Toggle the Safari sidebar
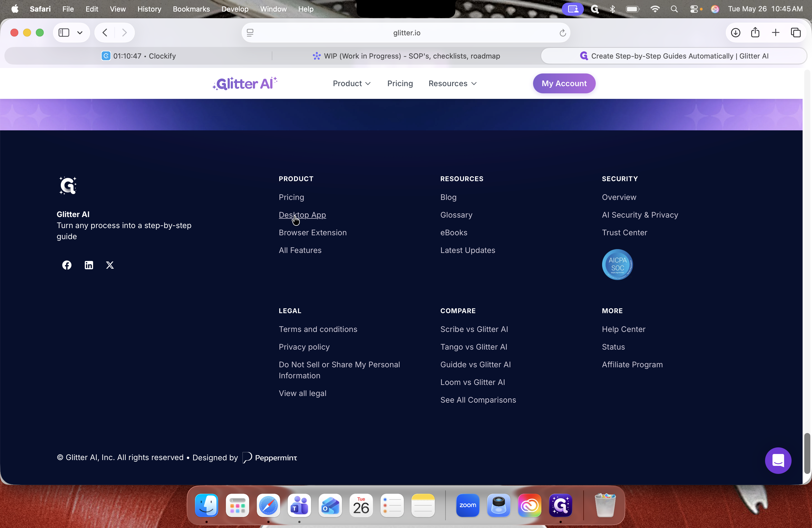This screenshot has width=812, height=528. pyautogui.click(x=64, y=33)
